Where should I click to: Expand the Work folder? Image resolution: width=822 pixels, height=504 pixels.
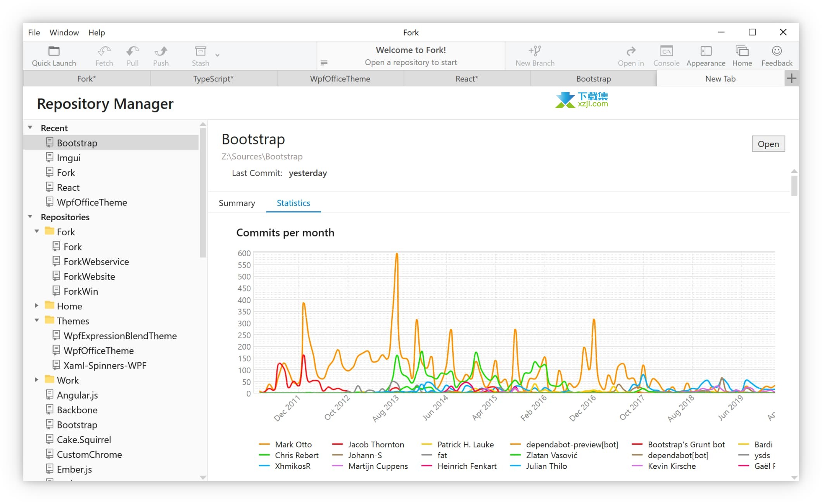tap(37, 380)
